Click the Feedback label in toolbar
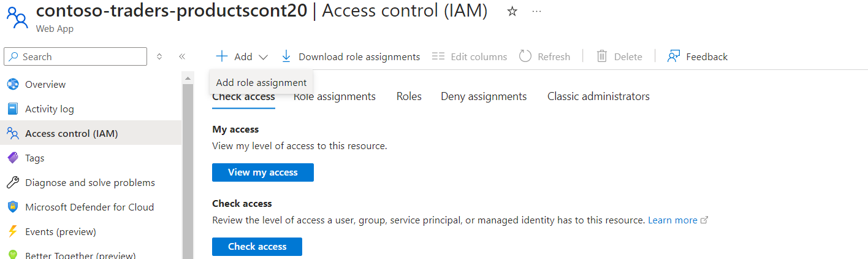 (707, 56)
